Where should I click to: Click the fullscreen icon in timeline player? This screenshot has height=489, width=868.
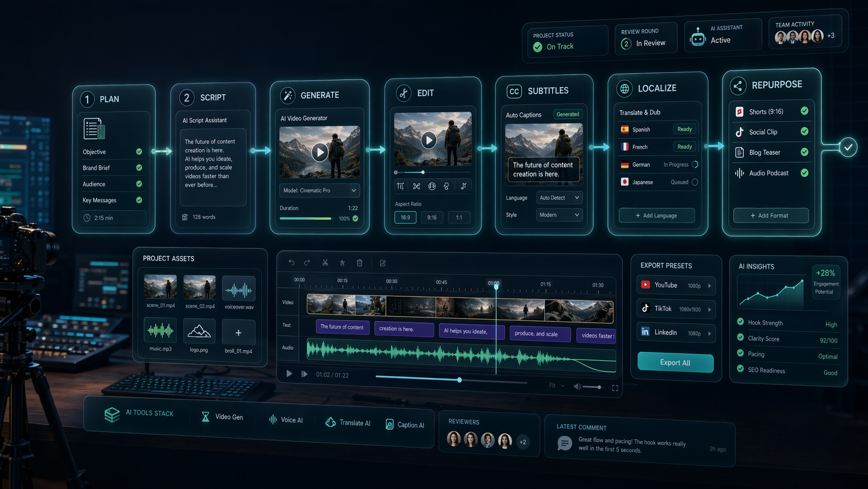[615, 388]
